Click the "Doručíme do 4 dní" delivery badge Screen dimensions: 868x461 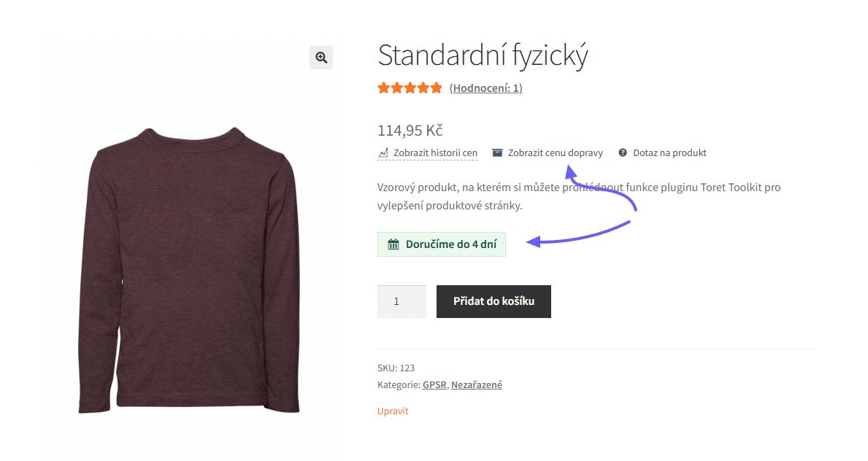tap(442, 244)
